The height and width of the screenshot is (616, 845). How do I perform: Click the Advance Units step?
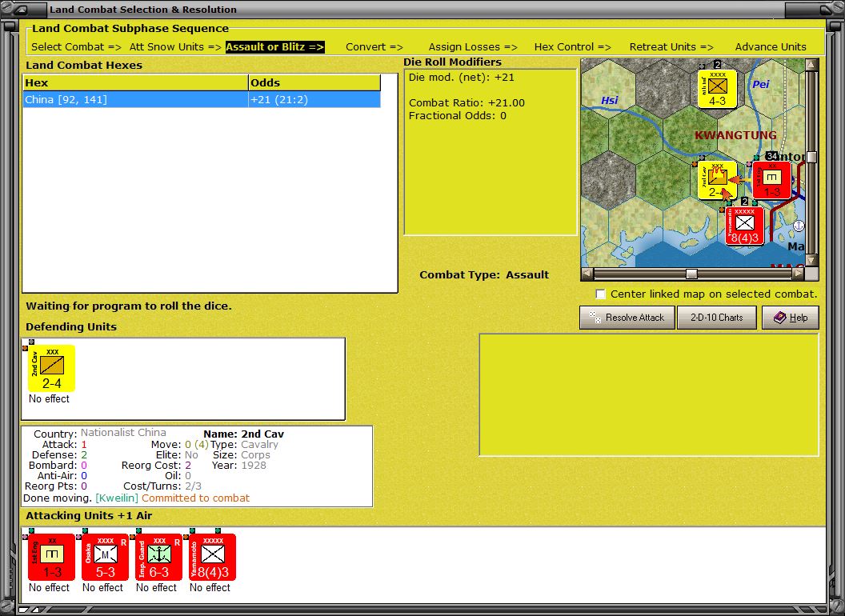tap(771, 47)
